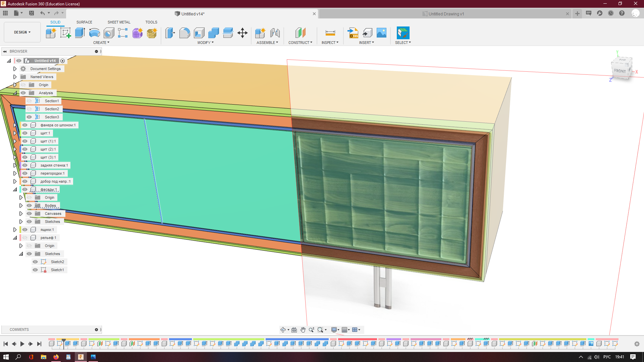Expand the Document Settings node
Image resolution: width=644 pixels, height=362 pixels.
pos(15,69)
